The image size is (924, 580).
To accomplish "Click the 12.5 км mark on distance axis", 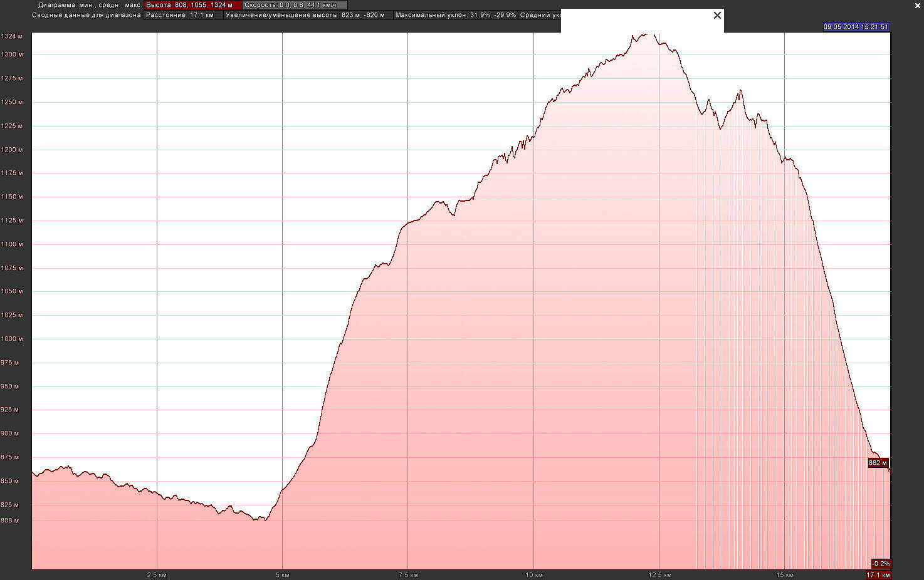I will click(659, 575).
